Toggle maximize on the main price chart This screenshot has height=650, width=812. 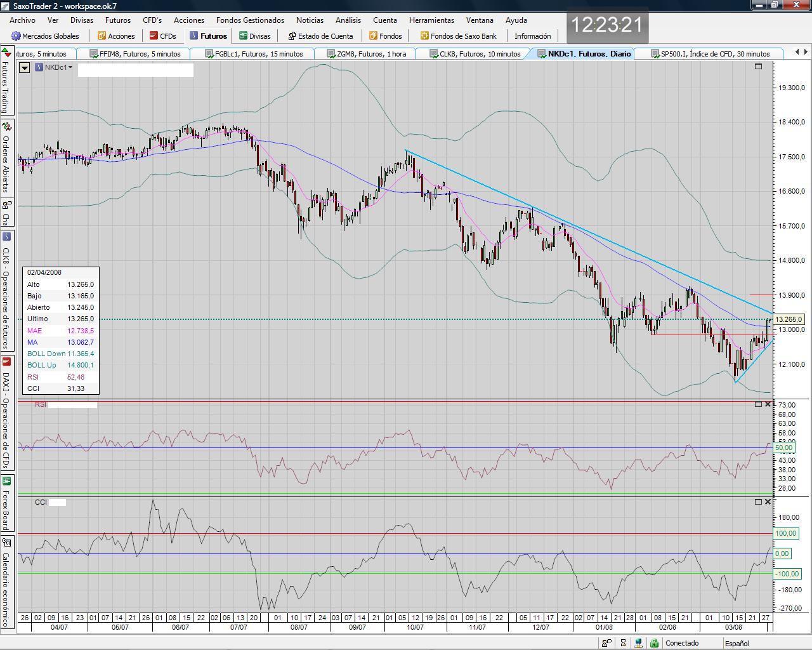[758, 67]
